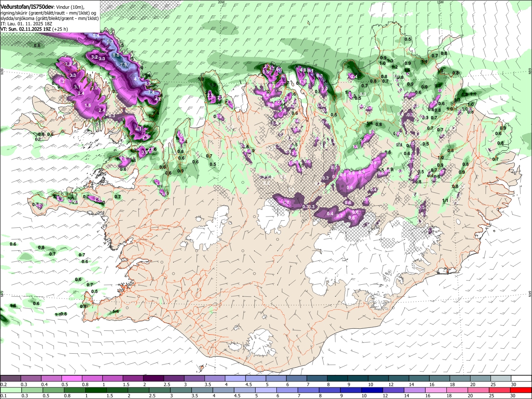Click the lavender 4 mm snow legend swatch

pos(235,378)
